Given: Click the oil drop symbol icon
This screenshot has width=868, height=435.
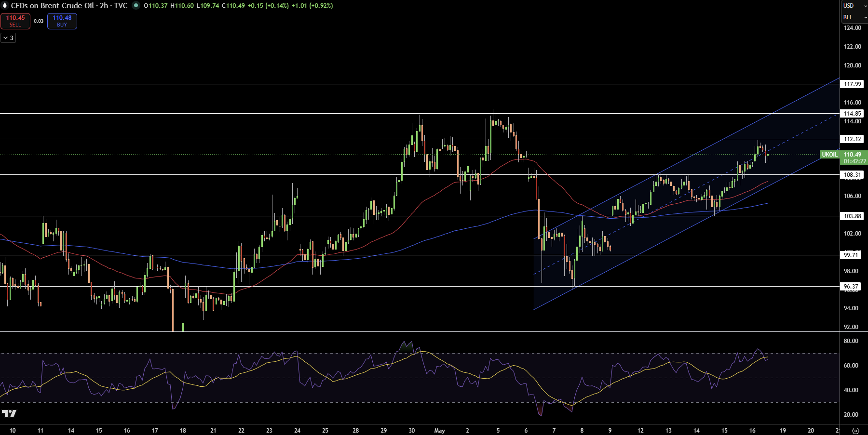Looking at the screenshot, I should [5, 6].
